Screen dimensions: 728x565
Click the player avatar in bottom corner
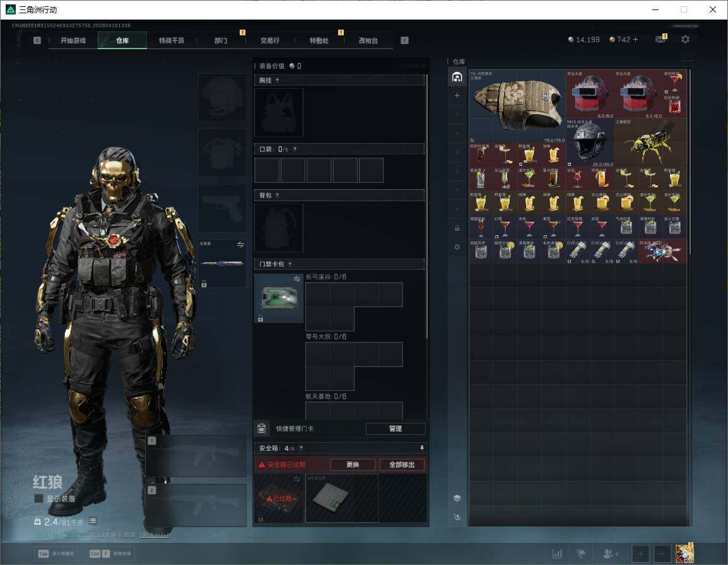[x=684, y=554]
